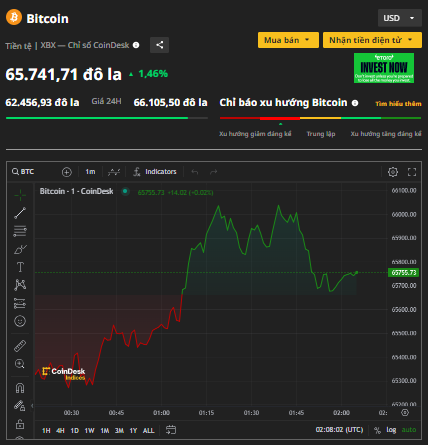Toggle auto scale button

[x=409, y=430]
